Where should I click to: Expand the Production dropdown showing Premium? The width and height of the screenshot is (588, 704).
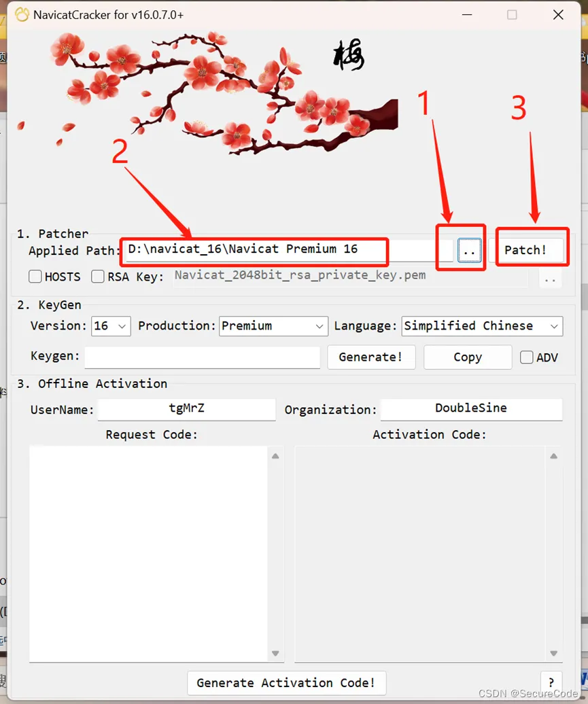[273, 326]
